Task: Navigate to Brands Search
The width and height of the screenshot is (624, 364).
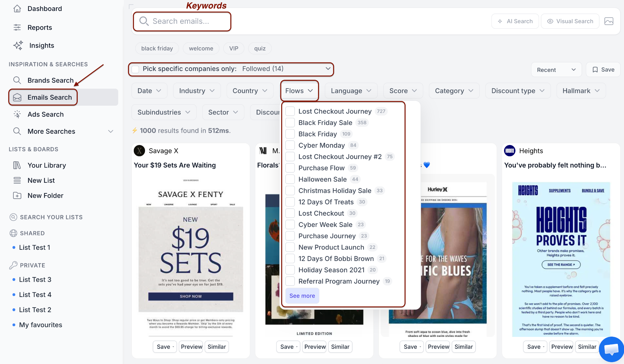Action: tap(51, 80)
